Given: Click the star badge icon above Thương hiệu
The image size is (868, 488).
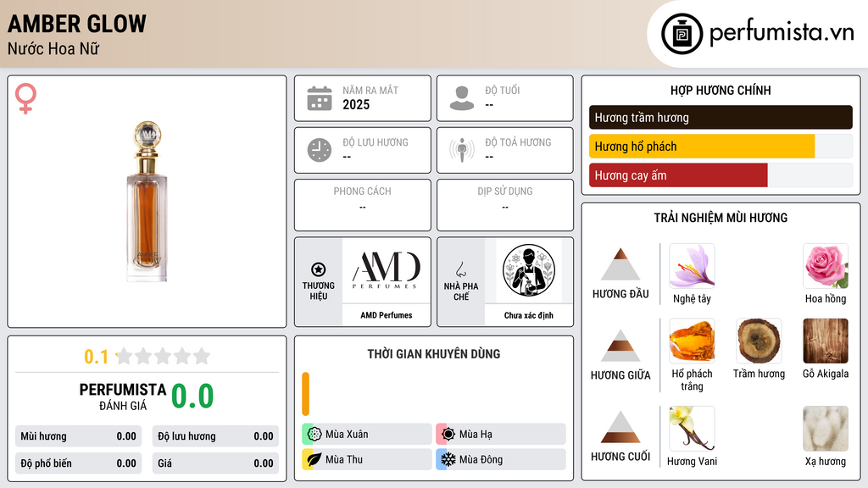Looking at the screenshot, I should [x=319, y=269].
